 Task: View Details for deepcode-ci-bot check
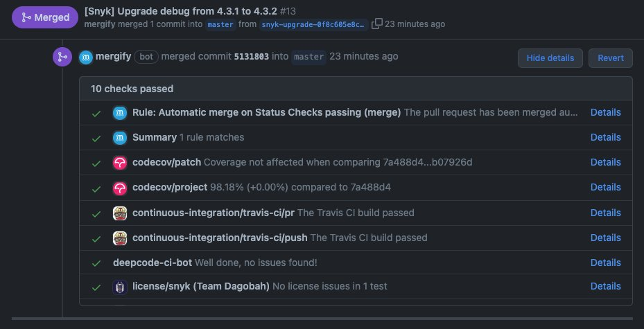pyautogui.click(x=605, y=263)
